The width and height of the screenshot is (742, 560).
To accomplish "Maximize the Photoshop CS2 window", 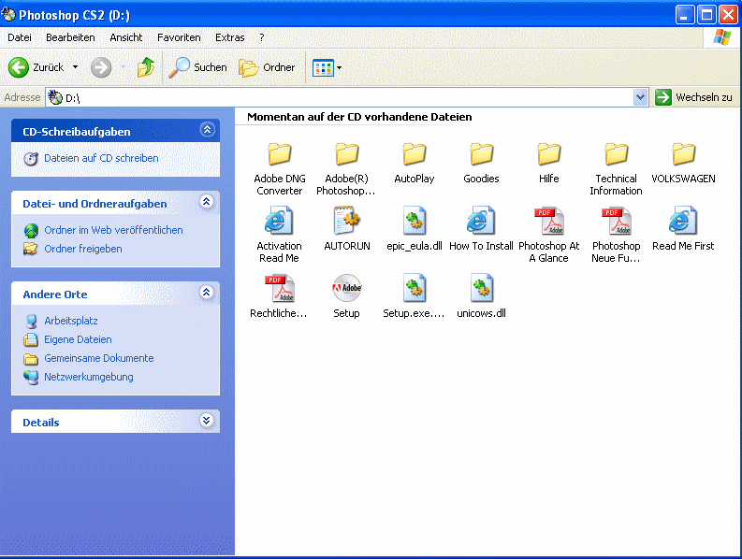I will [706, 15].
